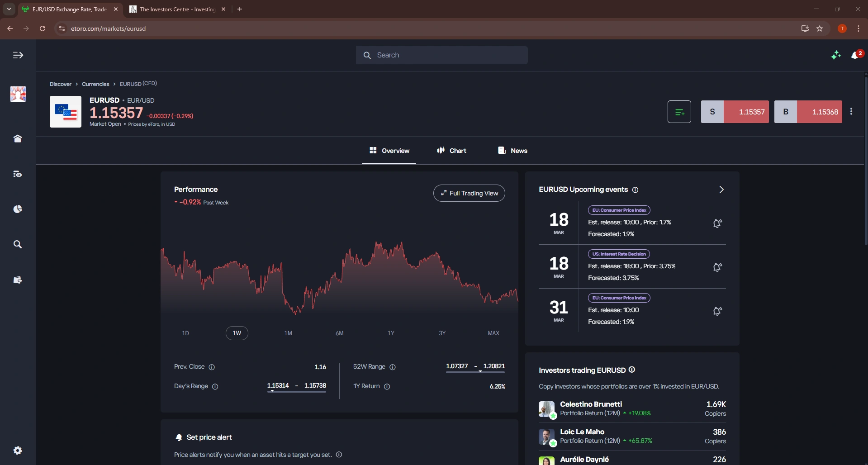Click the S sell button at 1.15357
The height and width of the screenshot is (465, 868).
(735, 112)
